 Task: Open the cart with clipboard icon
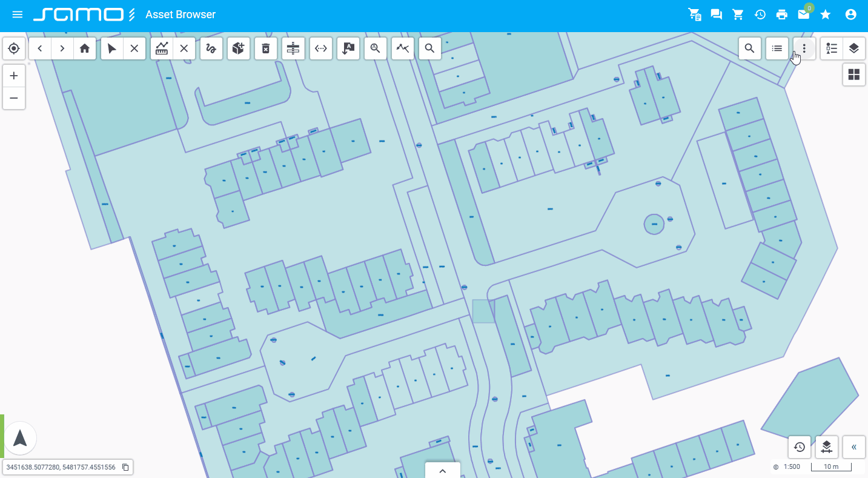pos(695,15)
